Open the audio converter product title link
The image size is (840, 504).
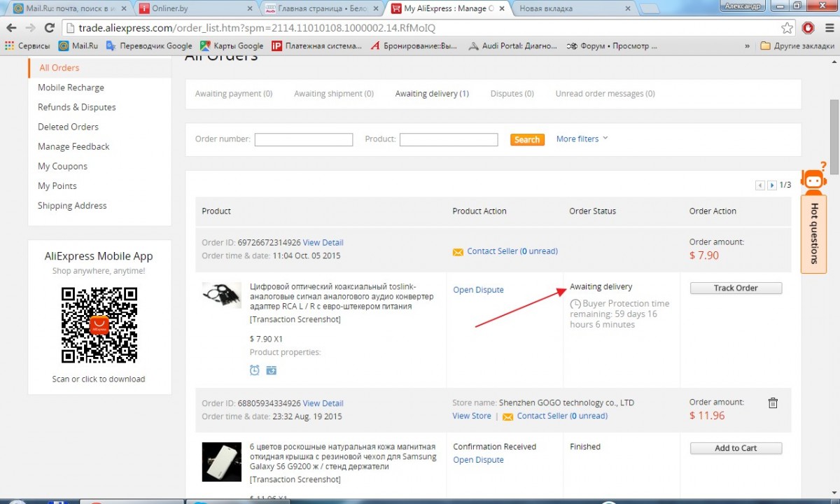pos(342,297)
